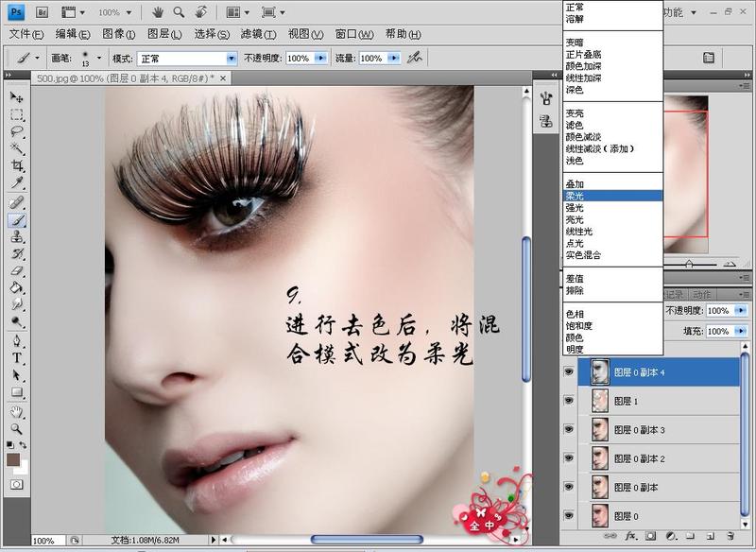The width and height of the screenshot is (756, 552).
Task: Swap foreground and background colors
Action: click(23, 445)
